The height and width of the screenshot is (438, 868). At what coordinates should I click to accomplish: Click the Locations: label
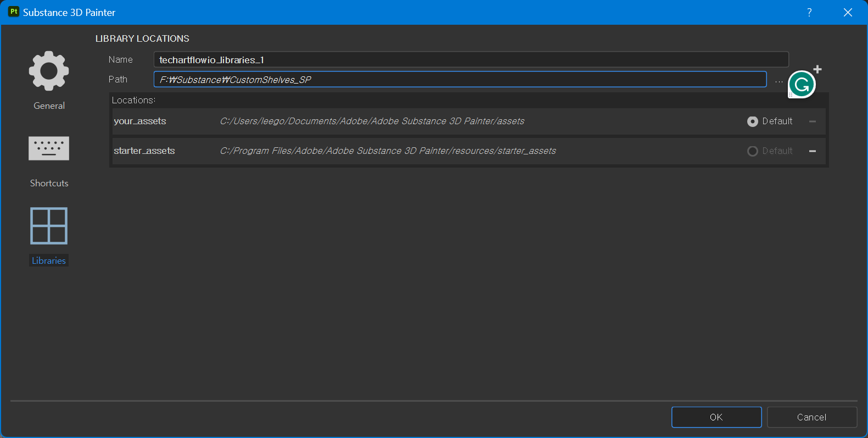coord(134,100)
